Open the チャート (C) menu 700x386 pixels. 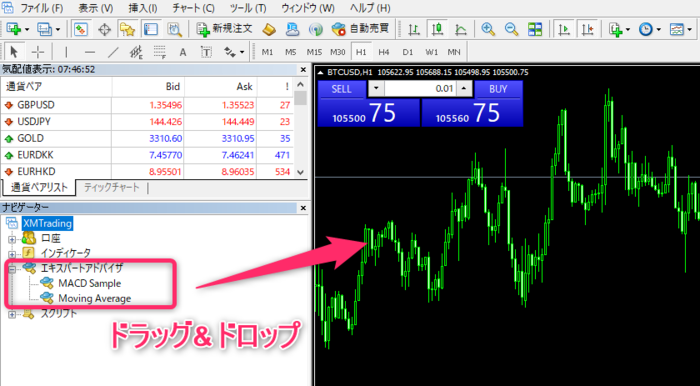click(193, 8)
